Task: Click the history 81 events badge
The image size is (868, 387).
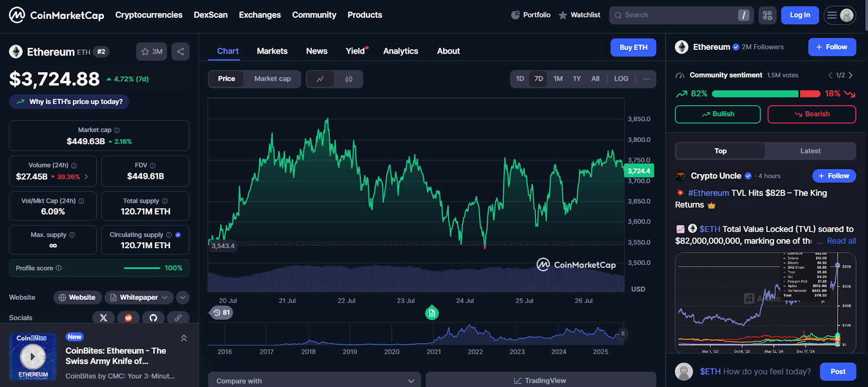Action: 221,313
